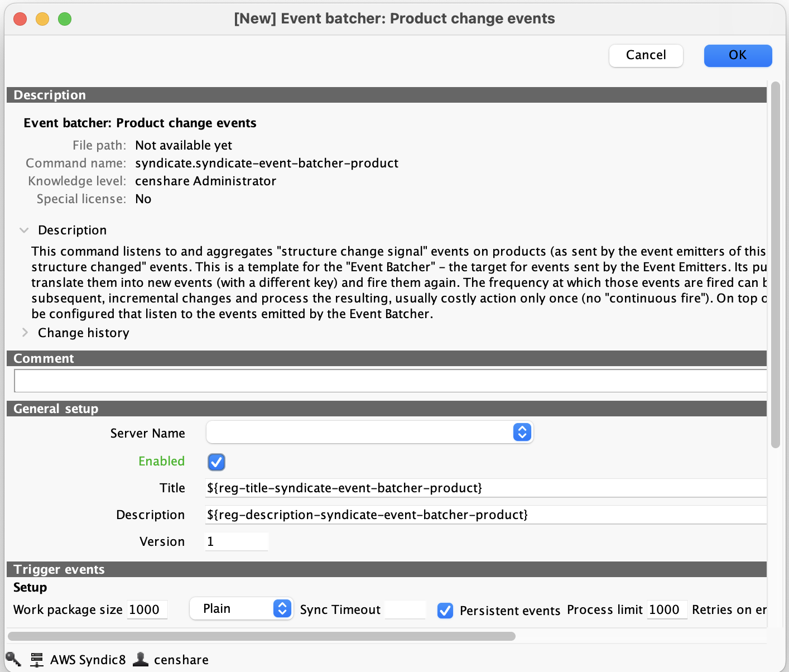
Task: Click the AWS Syndic8 server icon
Action: 37,660
